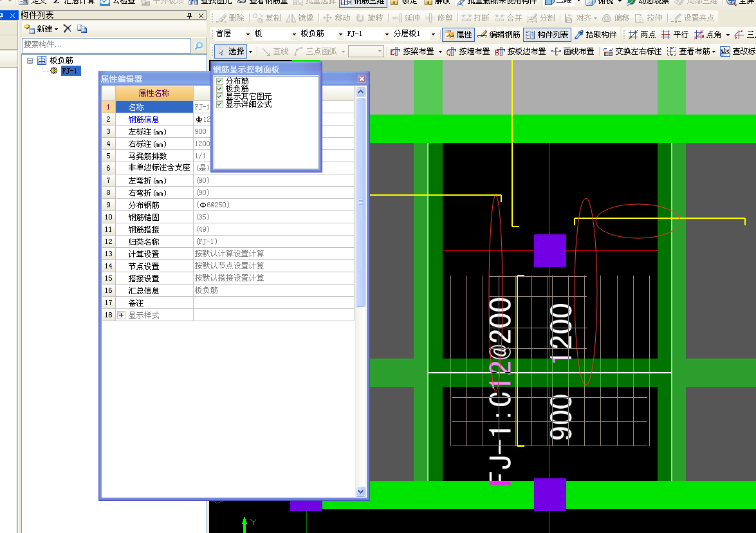Click the 左标注(mm) property row

click(228, 131)
